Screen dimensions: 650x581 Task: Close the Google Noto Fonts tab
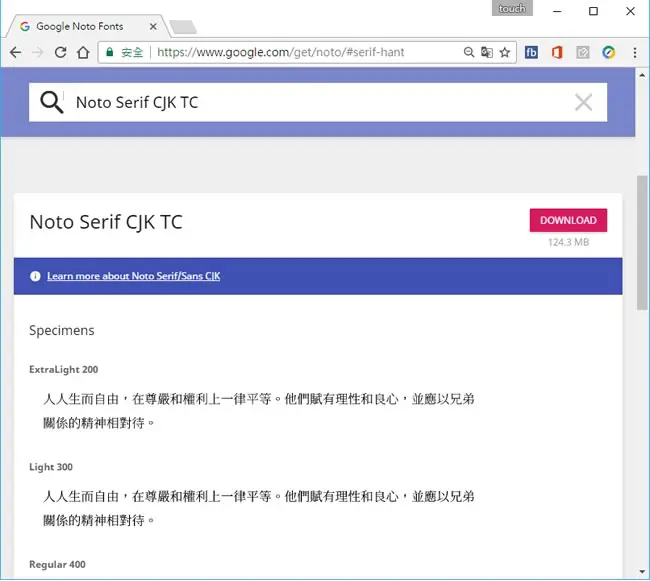click(x=153, y=27)
